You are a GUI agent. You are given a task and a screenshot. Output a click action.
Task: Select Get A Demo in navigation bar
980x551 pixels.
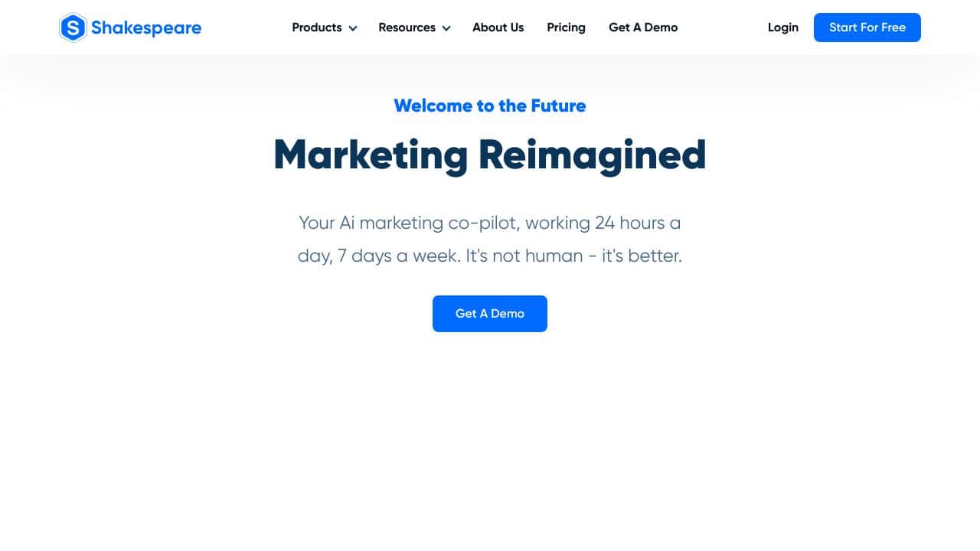point(643,28)
